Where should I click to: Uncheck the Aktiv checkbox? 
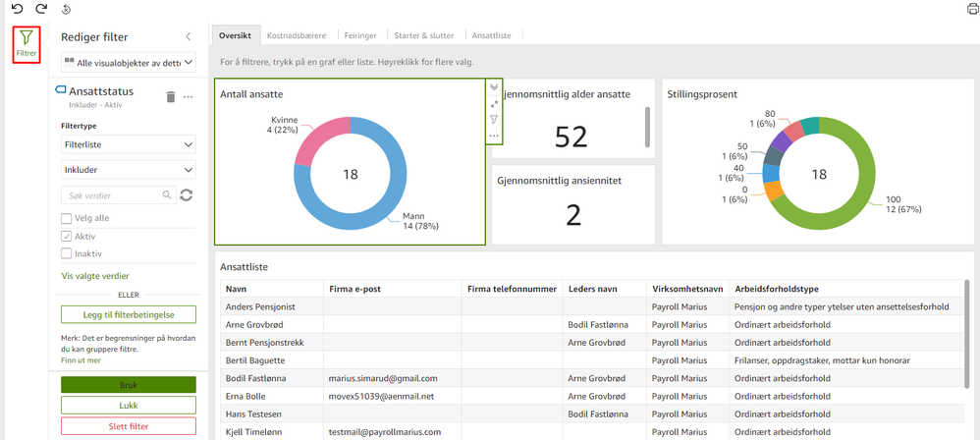[x=67, y=237]
